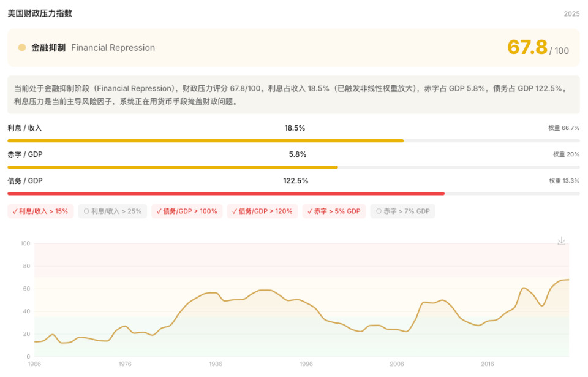The width and height of the screenshot is (588, 377).
Task: Click the 1986 x-axis label on chart
Action: tap(216, 364)
